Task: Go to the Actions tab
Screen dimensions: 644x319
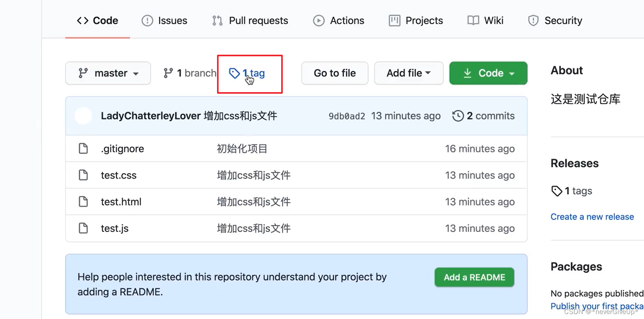Action: 338,20
